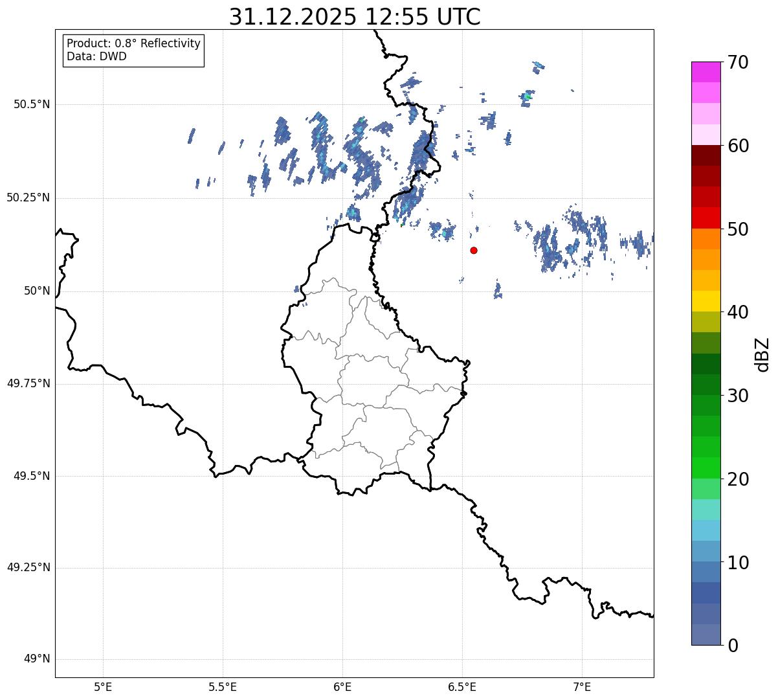Image resolution: width=778 pixels, height=700 pixels.
Task: Click the 6°E longitude label
Action: click(342, 687)
